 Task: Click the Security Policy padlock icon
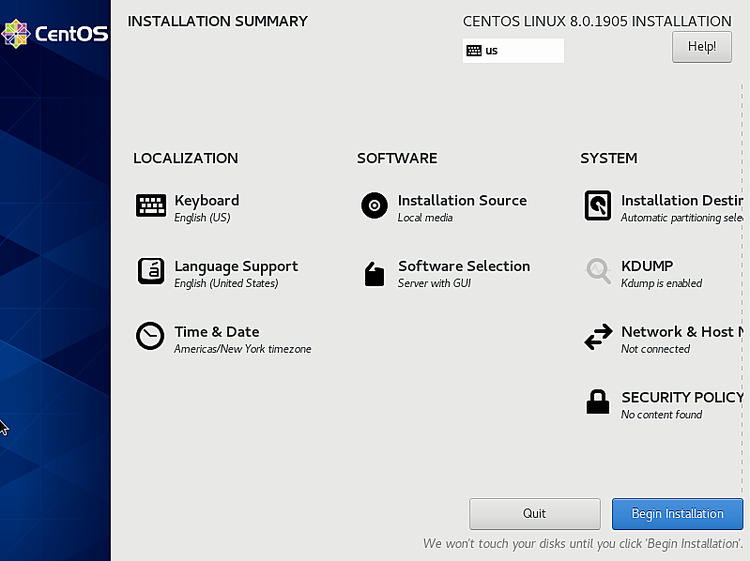coord(598,402)
